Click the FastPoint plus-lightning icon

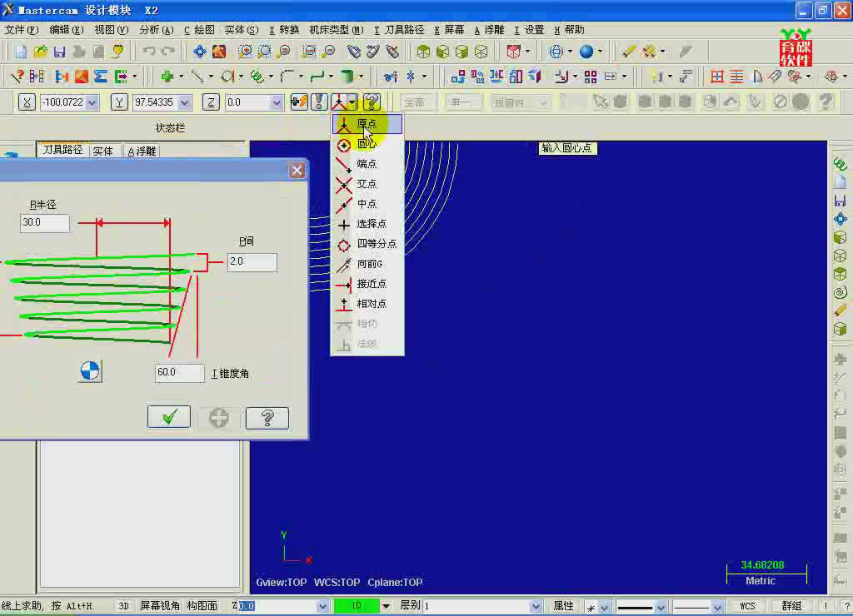299,102
